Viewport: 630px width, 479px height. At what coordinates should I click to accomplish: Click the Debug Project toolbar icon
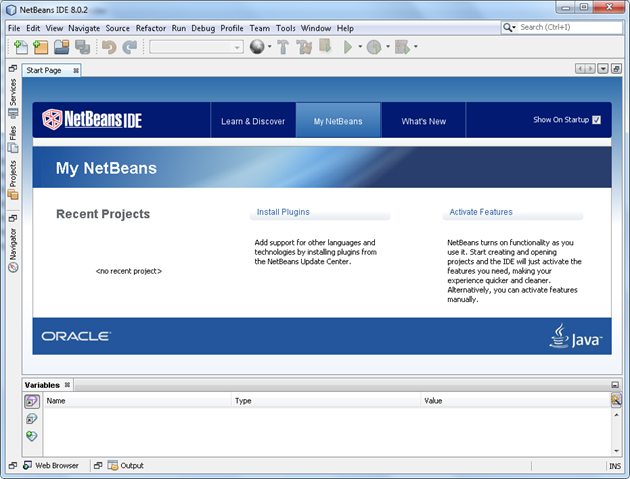[402, 47]
